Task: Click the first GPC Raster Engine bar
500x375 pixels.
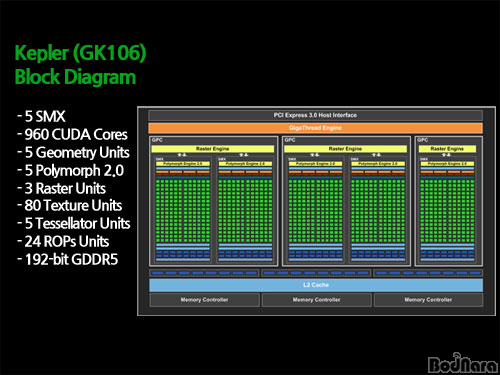Action: pyautogui.click(x=213, y=149)
